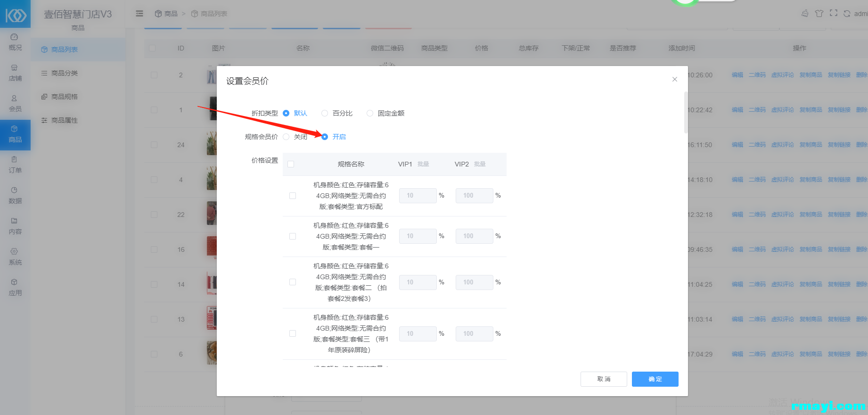Open 会员 in the left sidebar
Image resolution: width=868 pixels, height=415 pixels.
coord(15,104)
